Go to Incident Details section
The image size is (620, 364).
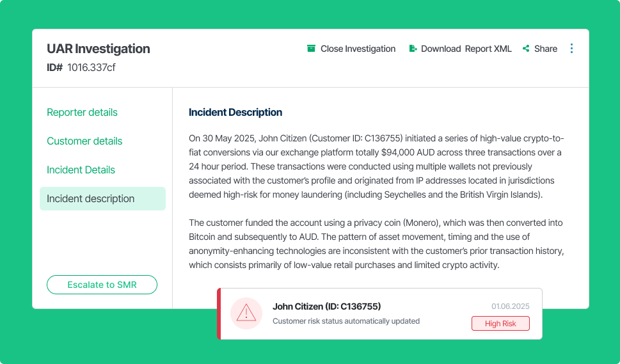click(81, 170)
